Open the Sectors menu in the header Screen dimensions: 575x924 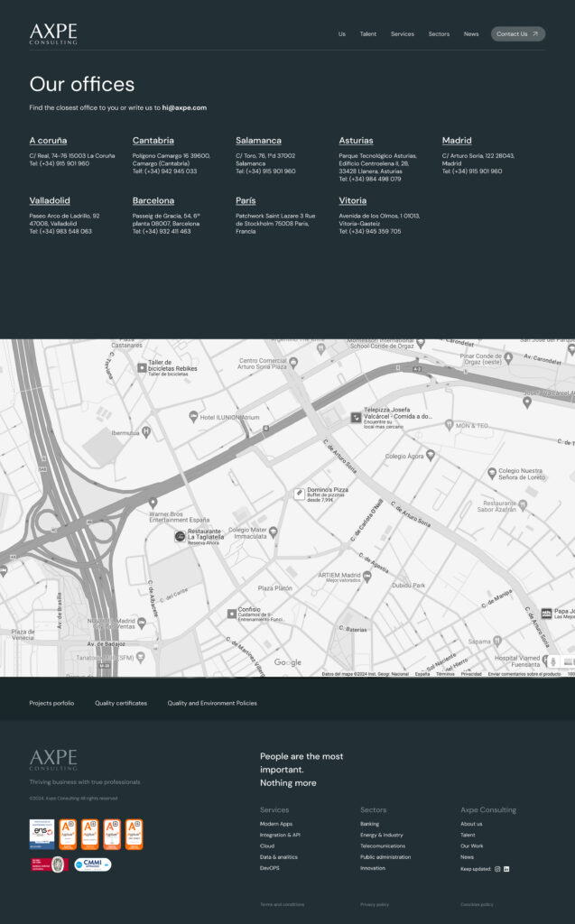click(439, 34)
